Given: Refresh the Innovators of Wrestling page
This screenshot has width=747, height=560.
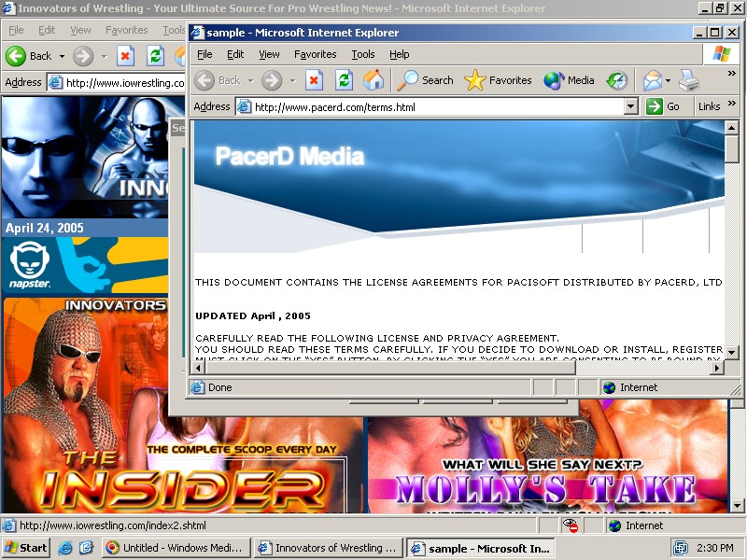Looking at the screenshot, I should 155,56.
